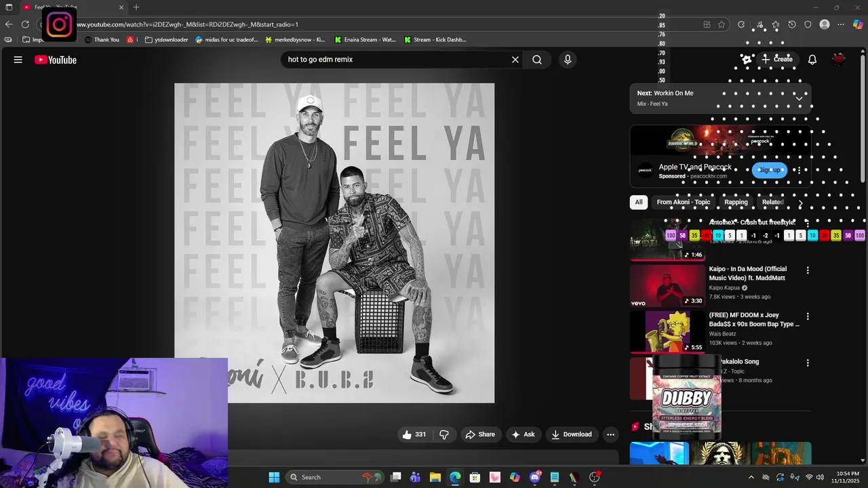The height and width of the screenshot is (488, 868).
Task: Click the browser address bar URL
Action: (x=187, y=24)
